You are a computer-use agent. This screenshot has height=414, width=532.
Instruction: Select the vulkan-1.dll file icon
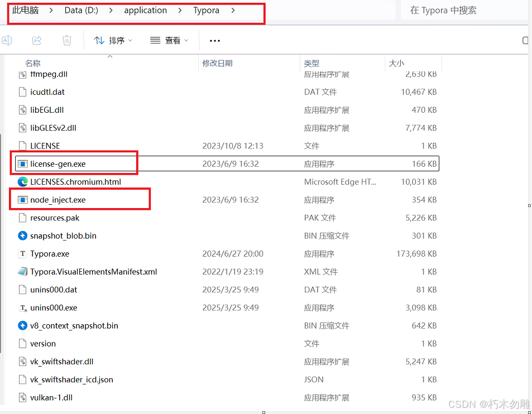(22, 397)
